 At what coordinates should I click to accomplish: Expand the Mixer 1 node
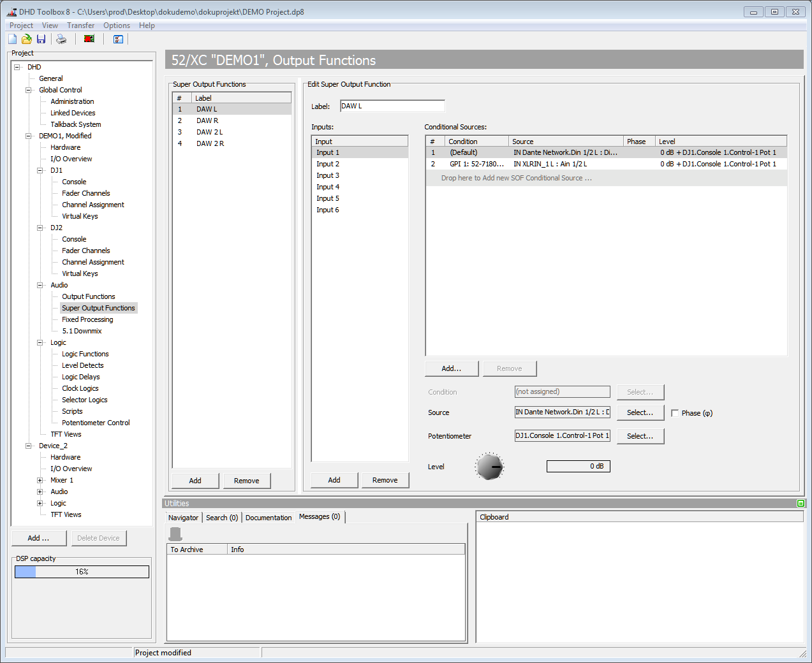[x=40, y=480]
